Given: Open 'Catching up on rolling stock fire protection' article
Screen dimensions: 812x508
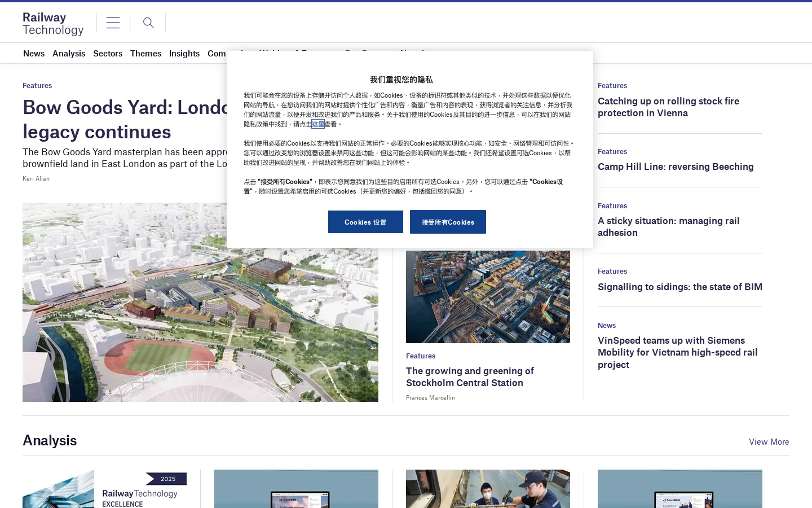Looking at the screenshot, I should click(x=668, y=107).
